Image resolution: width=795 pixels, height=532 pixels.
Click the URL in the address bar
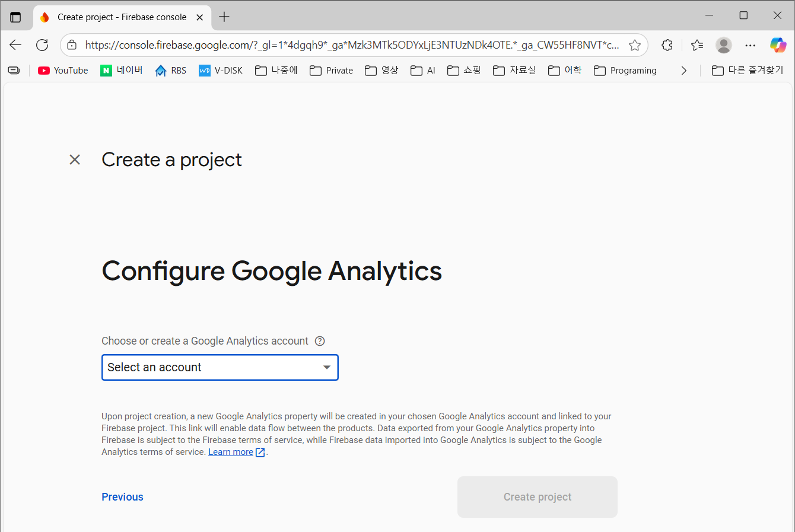click(x=352, y=45)
